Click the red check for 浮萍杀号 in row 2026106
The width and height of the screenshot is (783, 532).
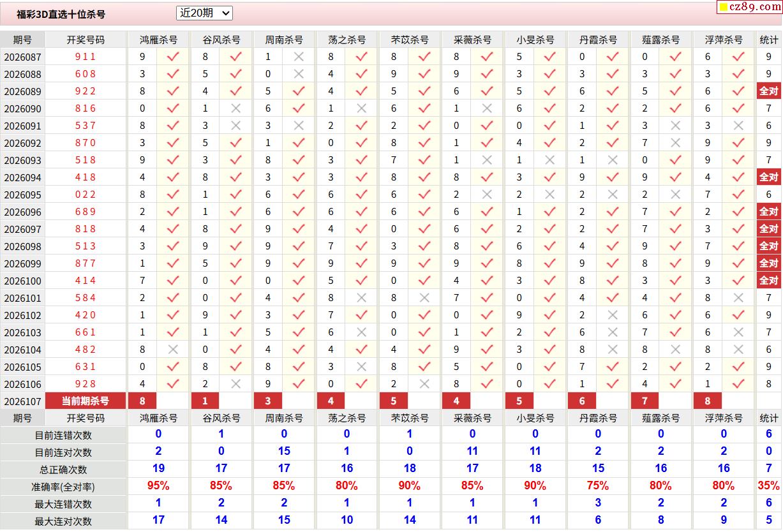tap(738, 384)
